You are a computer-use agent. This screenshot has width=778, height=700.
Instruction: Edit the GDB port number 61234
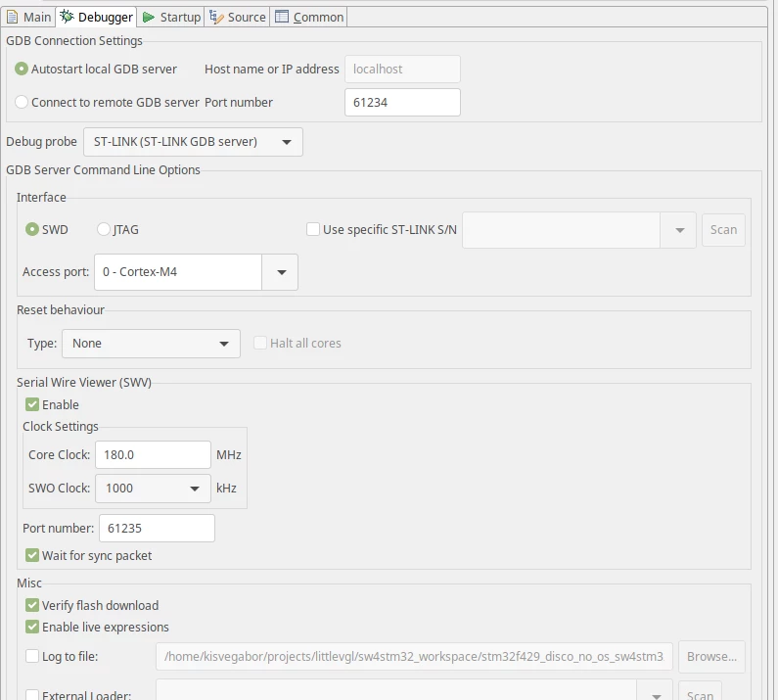(x=402, y=102)
